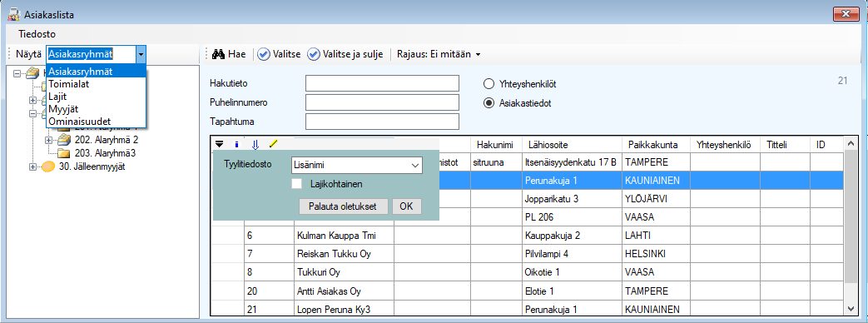
Task: Click the Hae toolbar button label
Action: [x=237, y=54]
